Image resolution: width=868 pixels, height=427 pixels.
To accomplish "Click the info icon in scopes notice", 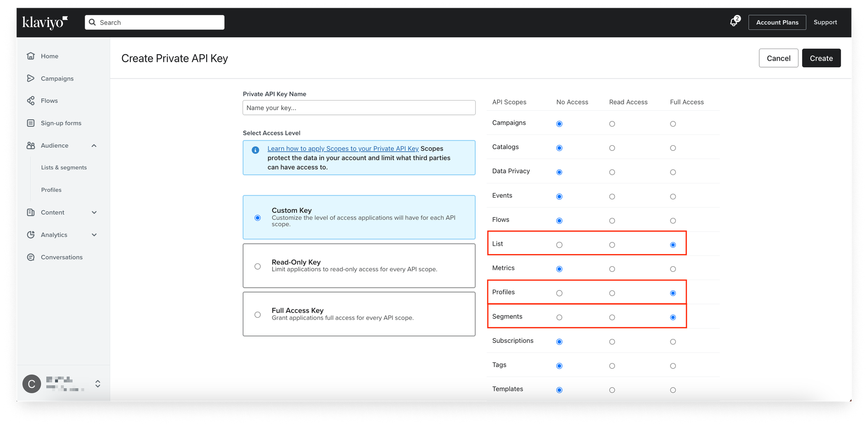I will [x=256, y=150].
